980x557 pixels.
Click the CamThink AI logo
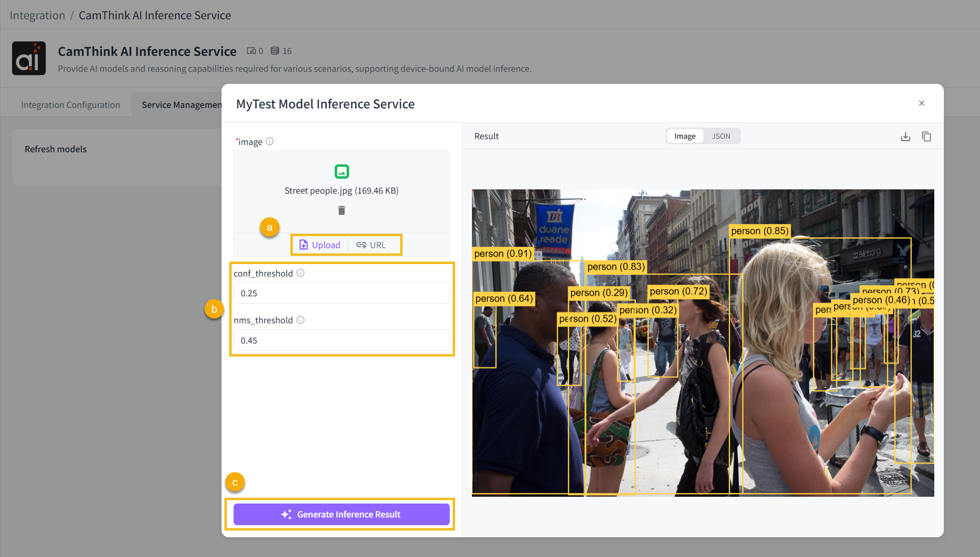click(29, 58)
